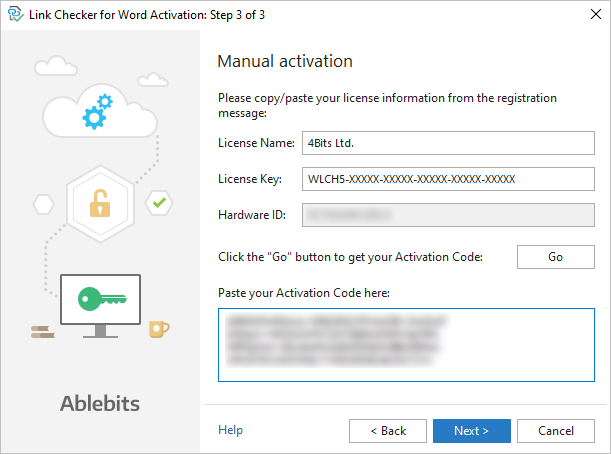Select the Hardware ID field
This screenshot has width=611, height=454.
[448, 215]
